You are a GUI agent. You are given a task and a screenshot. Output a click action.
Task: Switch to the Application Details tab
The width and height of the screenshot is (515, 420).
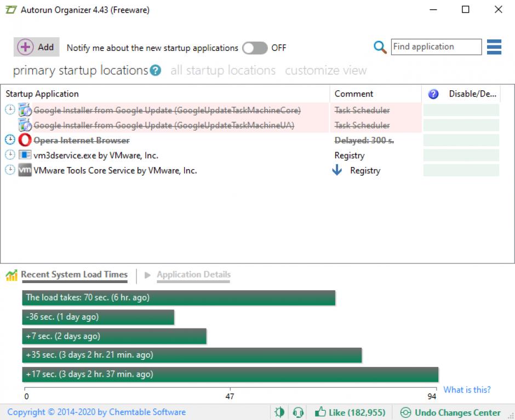(x=193, y=274)
